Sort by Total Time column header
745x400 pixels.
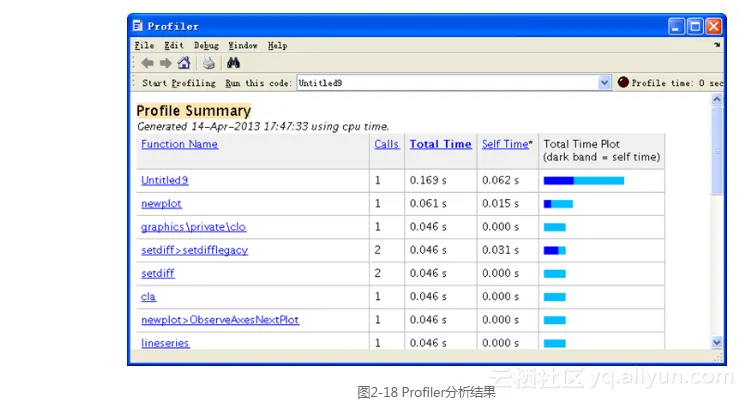pyautogui.click(x=440, y=144)
